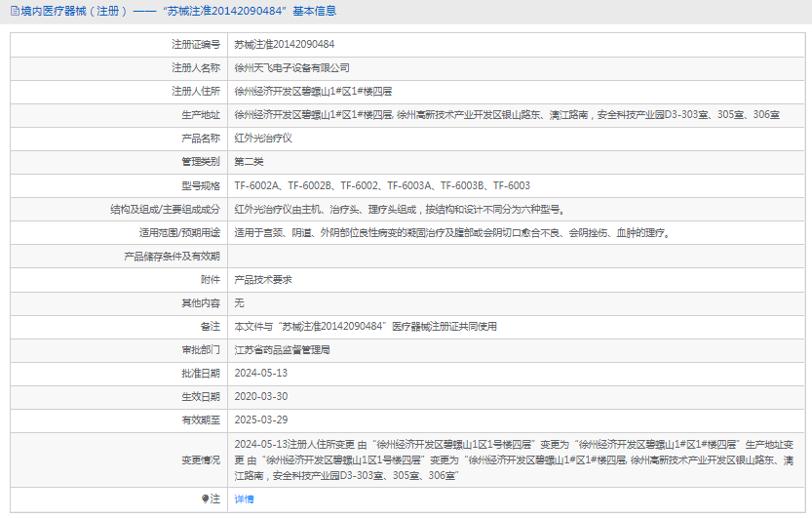This screenshot has width=812, height=519.
Task: Click the 批准日期 label
Action: tap(201, 374)
